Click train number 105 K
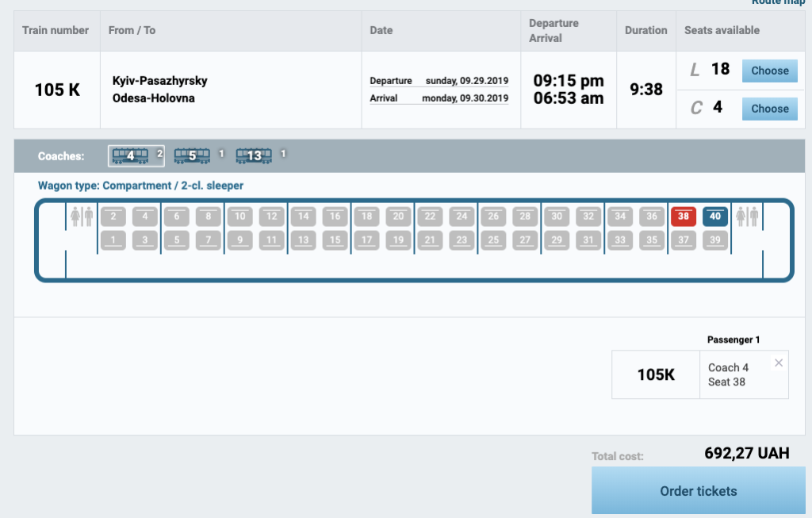 [x=57, y=90]
